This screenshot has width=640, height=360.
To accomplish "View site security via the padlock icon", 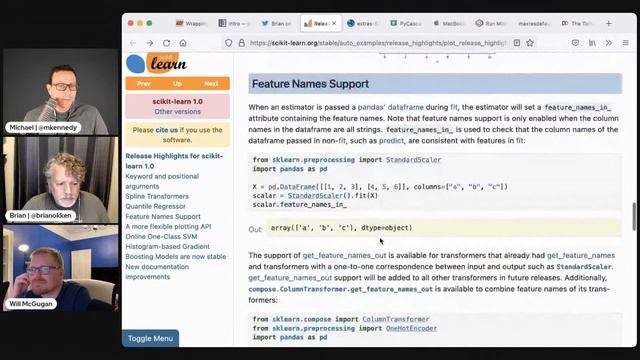I will coord(242,43).
